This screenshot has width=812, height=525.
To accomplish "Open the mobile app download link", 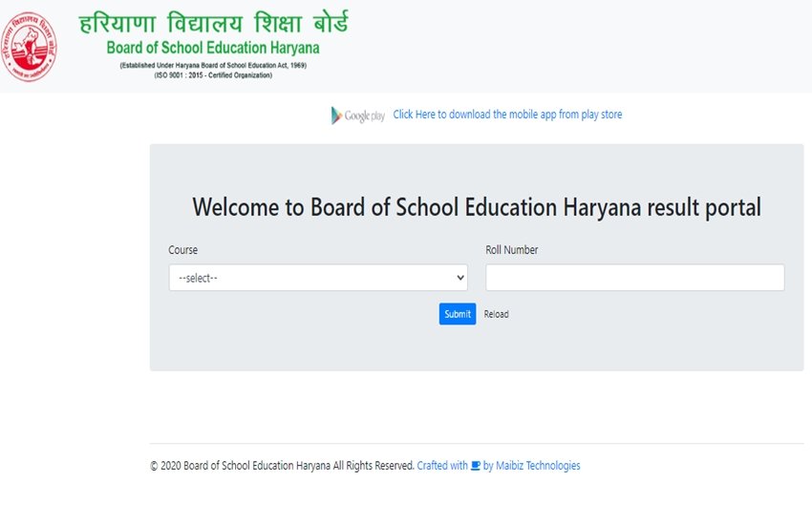I will coord(506,115).
